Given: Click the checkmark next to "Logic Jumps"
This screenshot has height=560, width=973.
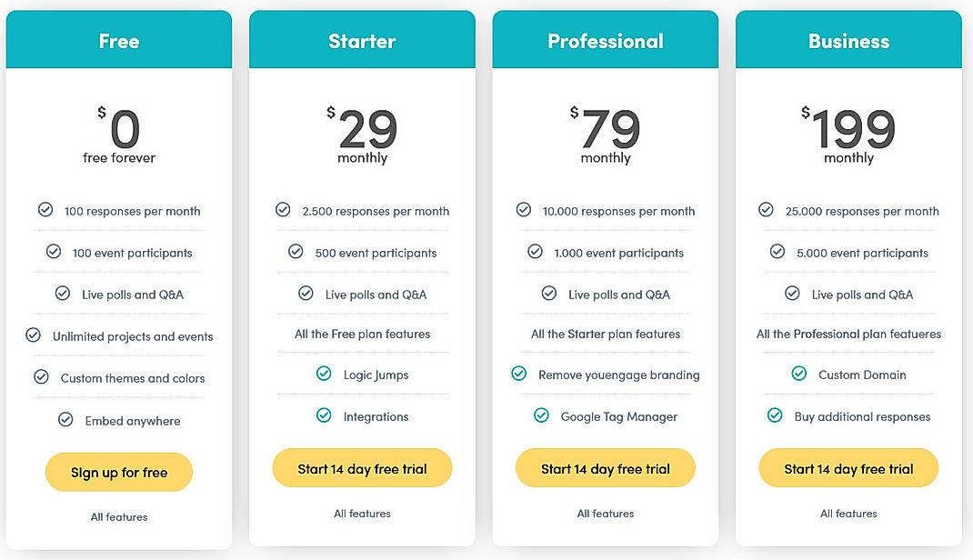Looking at the screenshot, I should 324,374.
